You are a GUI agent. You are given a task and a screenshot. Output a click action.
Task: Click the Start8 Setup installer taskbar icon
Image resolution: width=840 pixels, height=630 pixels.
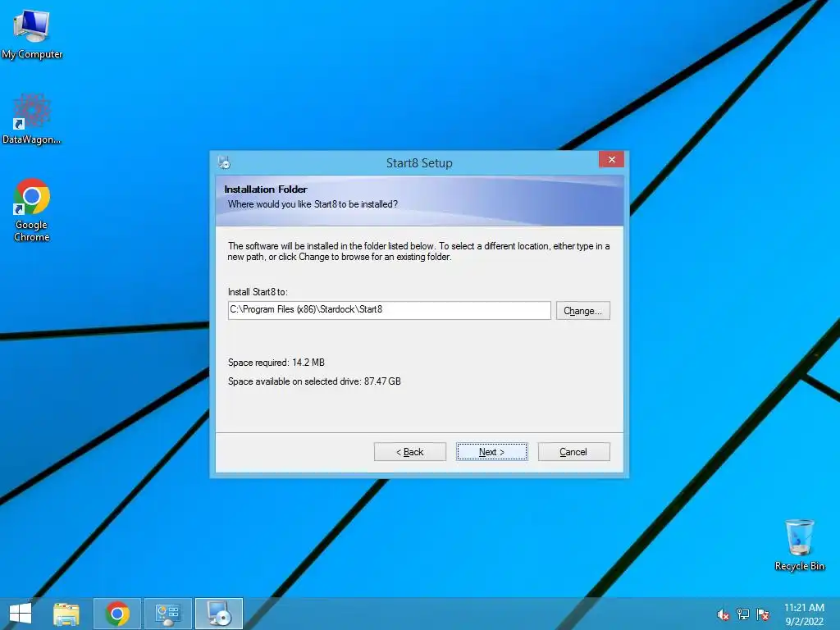click(219, 614)
